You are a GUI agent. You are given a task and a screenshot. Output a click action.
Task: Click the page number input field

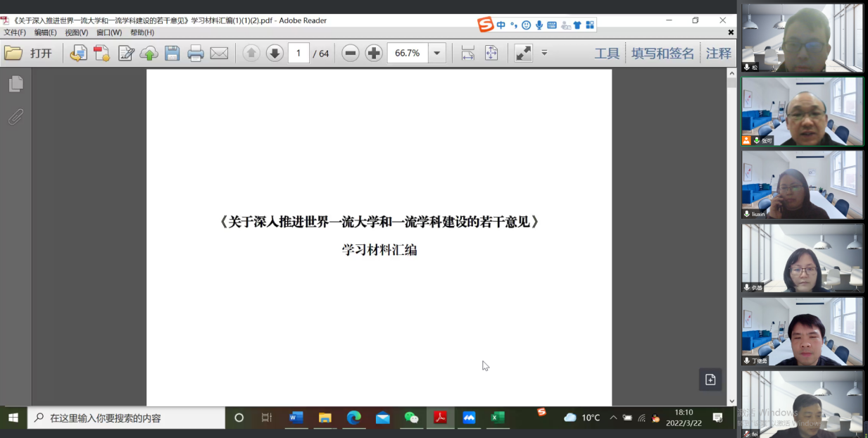tap(298, 53)
